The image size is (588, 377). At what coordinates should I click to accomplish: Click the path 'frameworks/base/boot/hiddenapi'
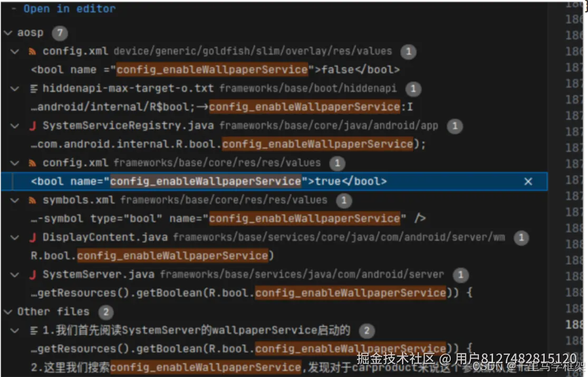tap(308, 88)
